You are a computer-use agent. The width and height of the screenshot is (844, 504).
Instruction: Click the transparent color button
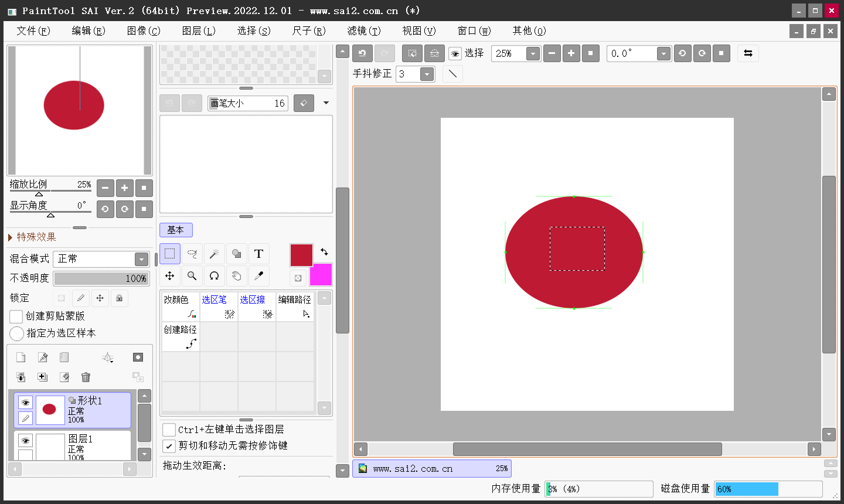[298, 278]
